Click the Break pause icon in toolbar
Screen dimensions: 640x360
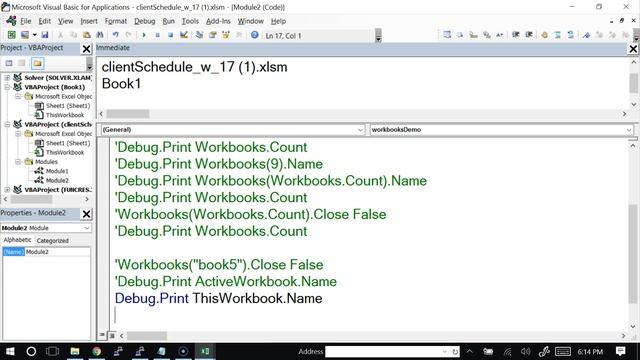click(x=157, y=35)
